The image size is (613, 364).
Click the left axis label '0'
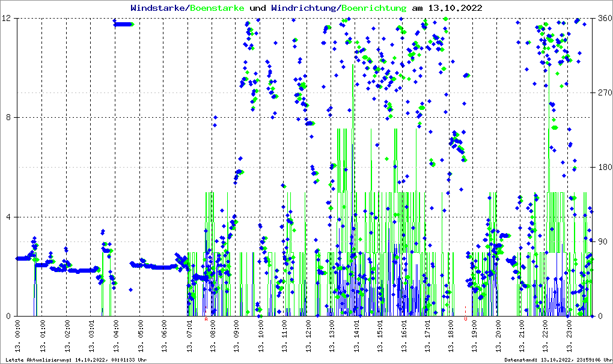pos(8,316)
